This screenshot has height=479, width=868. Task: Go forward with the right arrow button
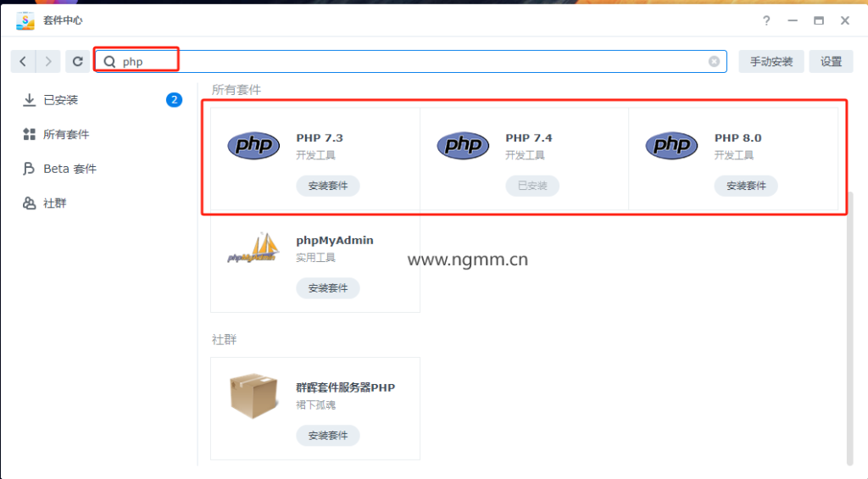48,62
